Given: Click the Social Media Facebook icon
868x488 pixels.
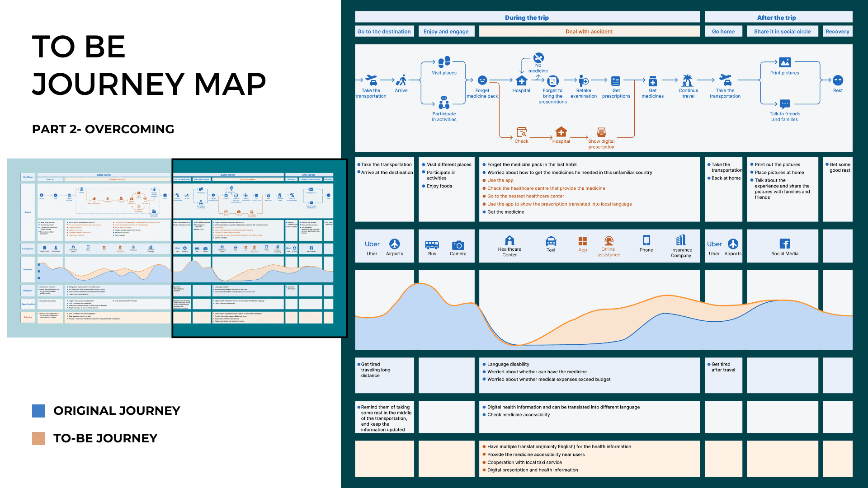Looking at the screenshot, I should click(x=785, y=244).
